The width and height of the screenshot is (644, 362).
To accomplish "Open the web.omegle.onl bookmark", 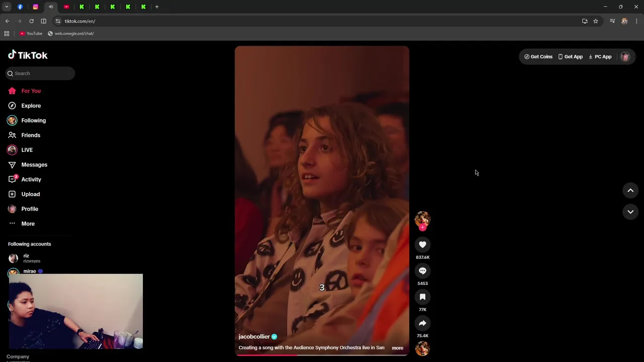I will point(71,34).
